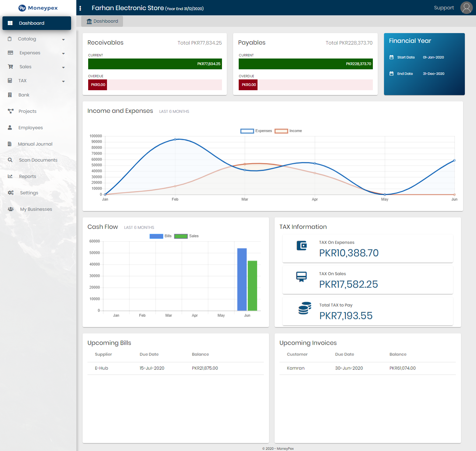Screen dimensions: 476x451
Task: Click the Bank building icon in sidebar
Action: 10,95
